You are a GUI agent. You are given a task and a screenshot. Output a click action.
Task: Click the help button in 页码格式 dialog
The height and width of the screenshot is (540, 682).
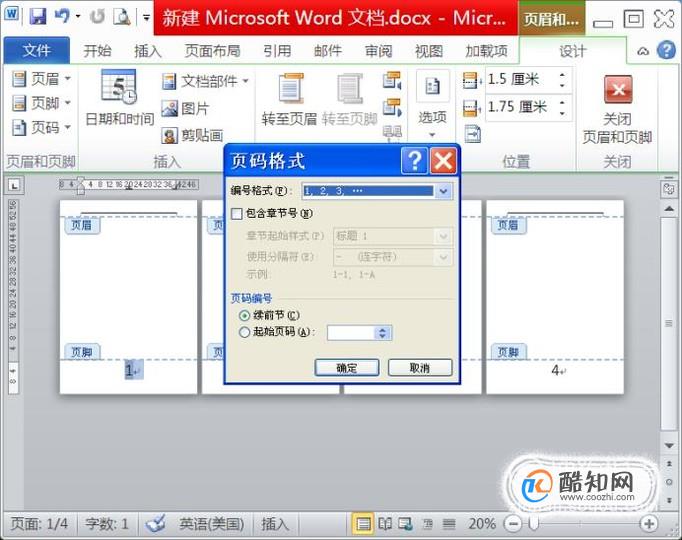(414, 160)
